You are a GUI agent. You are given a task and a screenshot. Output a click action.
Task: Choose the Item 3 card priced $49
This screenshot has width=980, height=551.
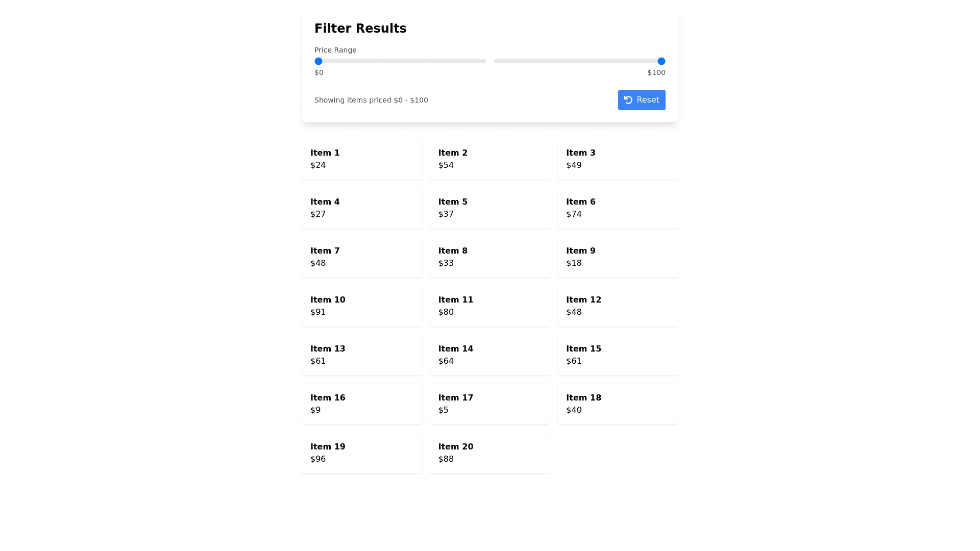[x=618, y=159]
